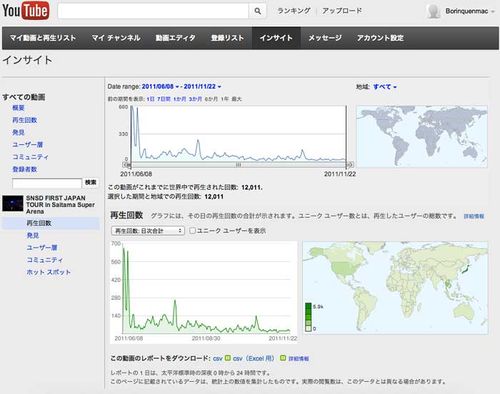Select 再生回数 under the SNSD video
Screen dimensions: 500x394
click(x=39, y=223)
